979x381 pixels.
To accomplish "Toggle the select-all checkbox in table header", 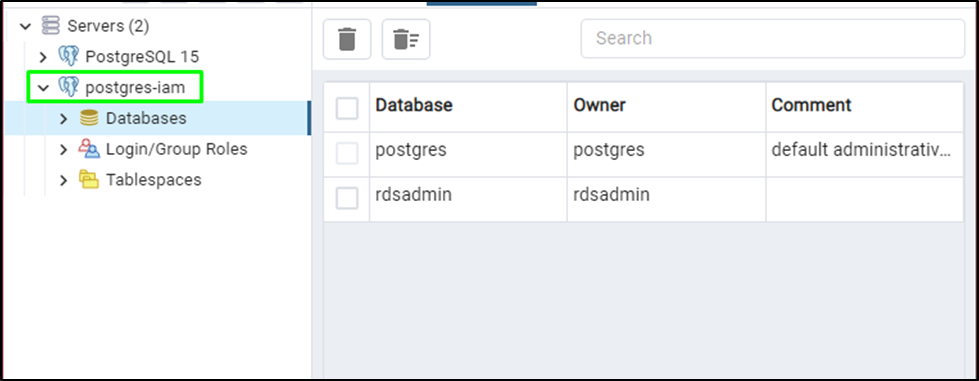I will tap(347, 107).
